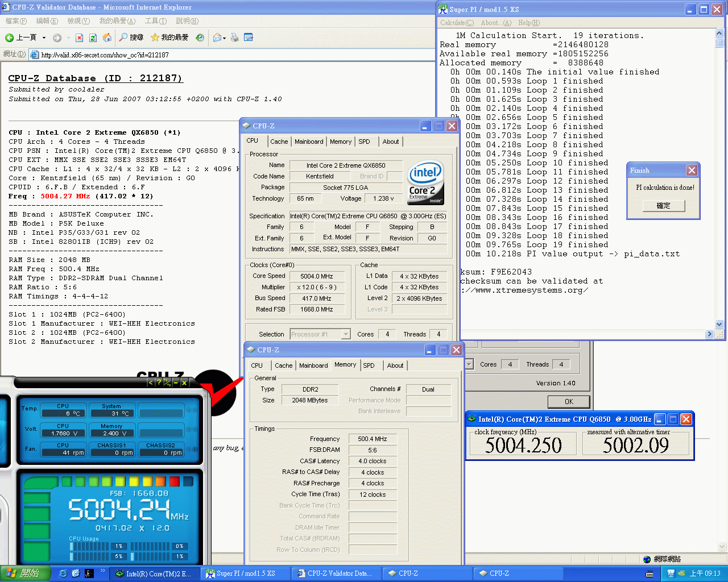Image resolution: width=728 pixels, height=582 pixels.
Task: Expand the quick launch chevron in taskbar
Action: coord(103,571)
